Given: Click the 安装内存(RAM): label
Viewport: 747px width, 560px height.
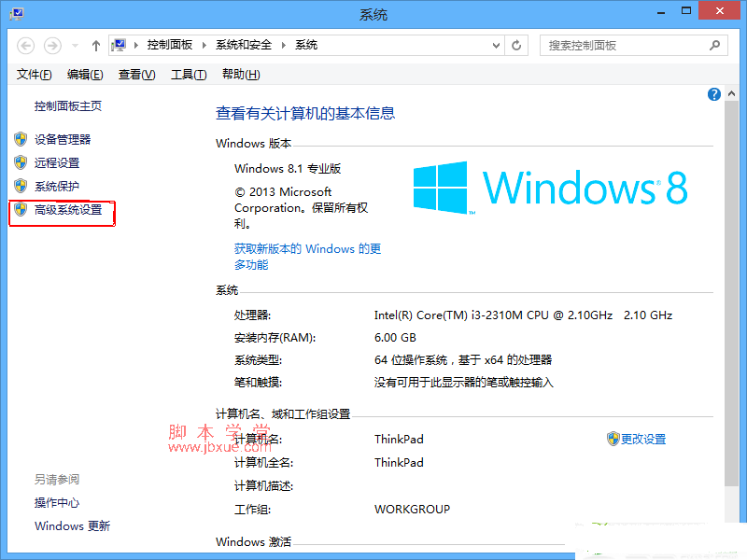Looking at the screenshot, I should [275, 338].
